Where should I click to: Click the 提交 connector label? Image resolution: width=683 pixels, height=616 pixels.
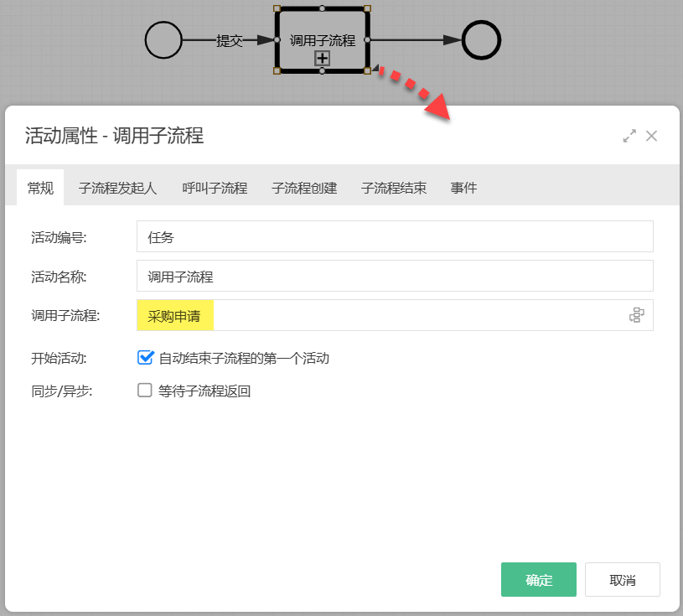click(230, 40)
